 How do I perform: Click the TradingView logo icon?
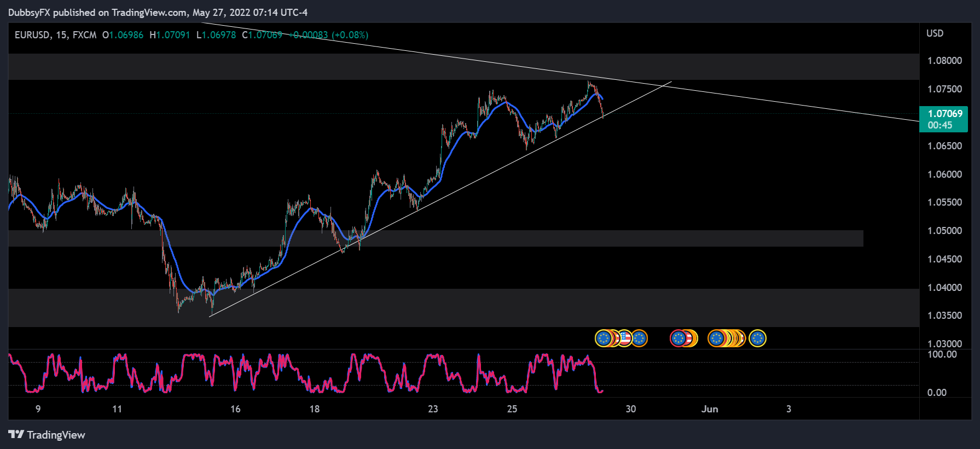[x=16, y=434]
